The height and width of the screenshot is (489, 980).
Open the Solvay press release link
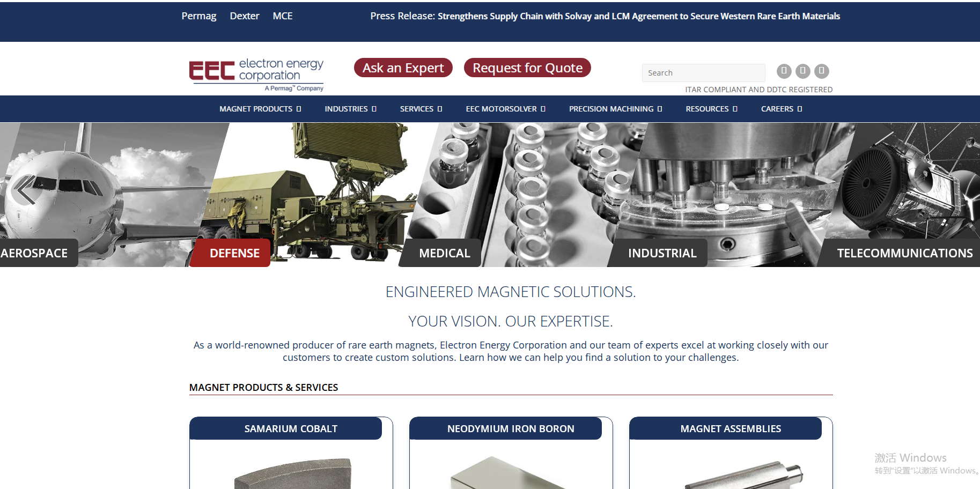pyautogui.click(x=605, y=16)
